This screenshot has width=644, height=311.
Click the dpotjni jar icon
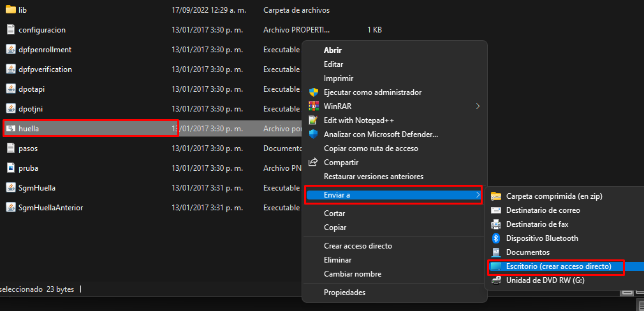(11, 109)
